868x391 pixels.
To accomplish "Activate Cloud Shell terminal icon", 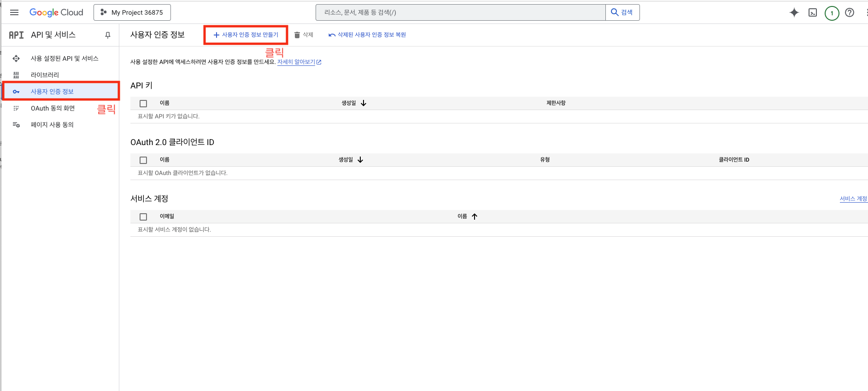I will (x=813, y=12).
